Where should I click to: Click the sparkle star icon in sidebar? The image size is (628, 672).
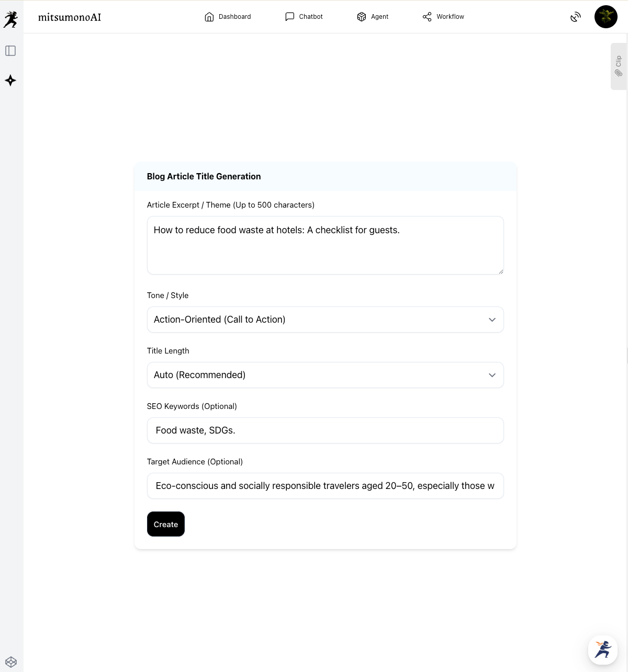point(10,81)
